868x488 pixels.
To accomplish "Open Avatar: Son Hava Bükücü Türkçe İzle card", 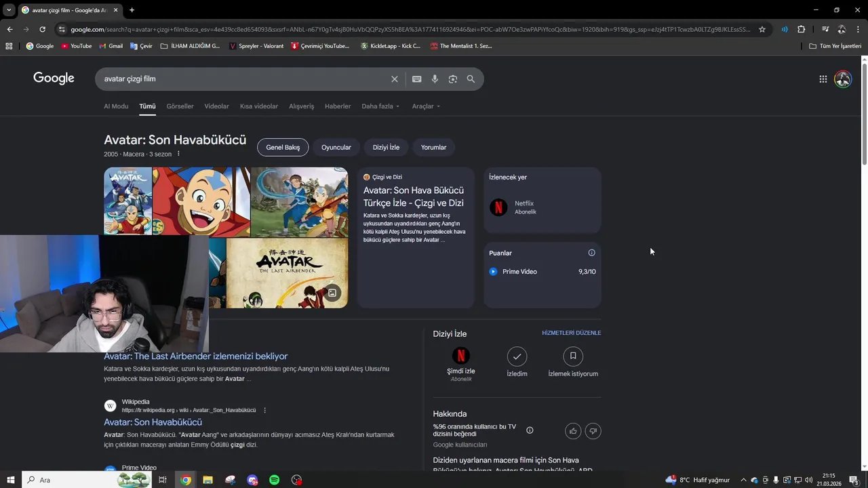I will (x=415, y=237).
